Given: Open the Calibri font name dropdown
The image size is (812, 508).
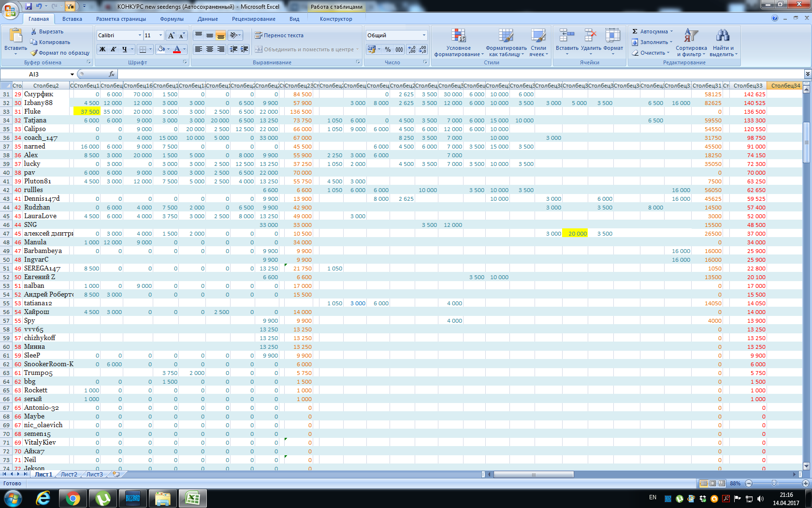Looking at the screenshot, I should 140,35.
